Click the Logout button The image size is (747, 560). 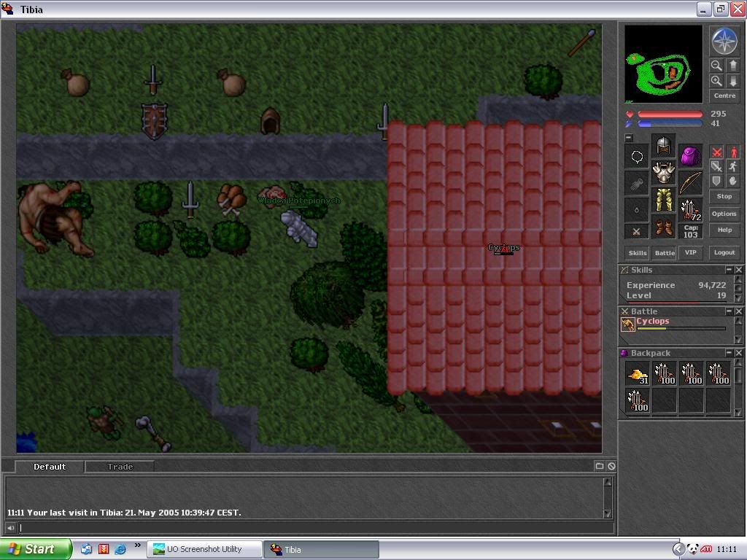(724, 252)
